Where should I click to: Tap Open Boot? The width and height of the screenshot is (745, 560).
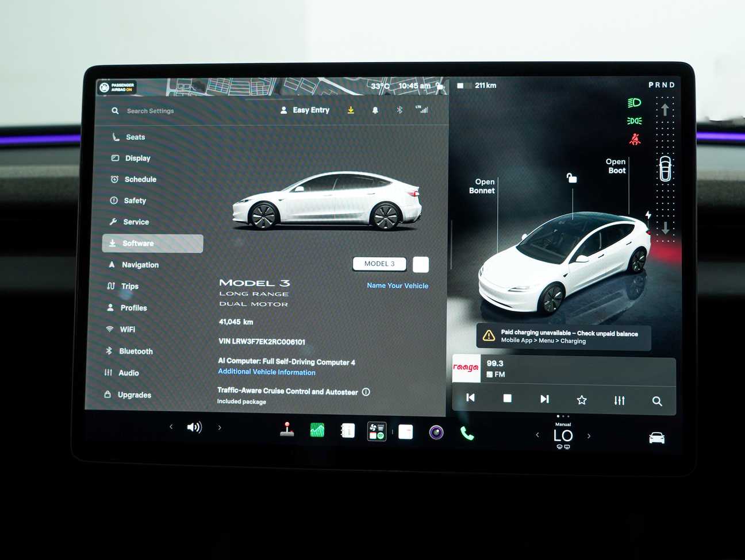coord(616,166)
